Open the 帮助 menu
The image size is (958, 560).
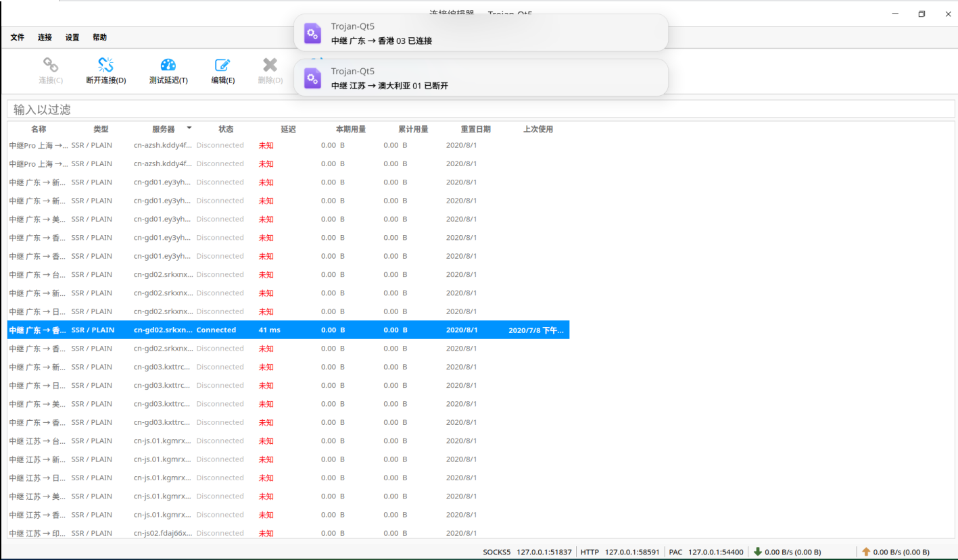99,38
